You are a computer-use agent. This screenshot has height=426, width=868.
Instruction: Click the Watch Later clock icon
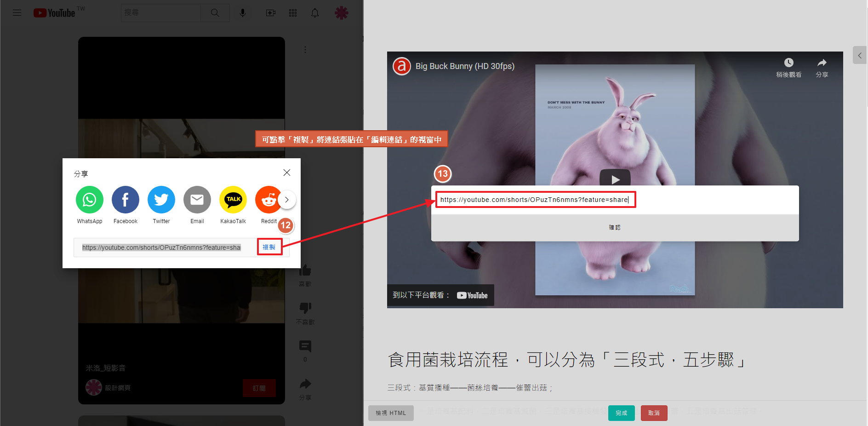pos(788,63)
